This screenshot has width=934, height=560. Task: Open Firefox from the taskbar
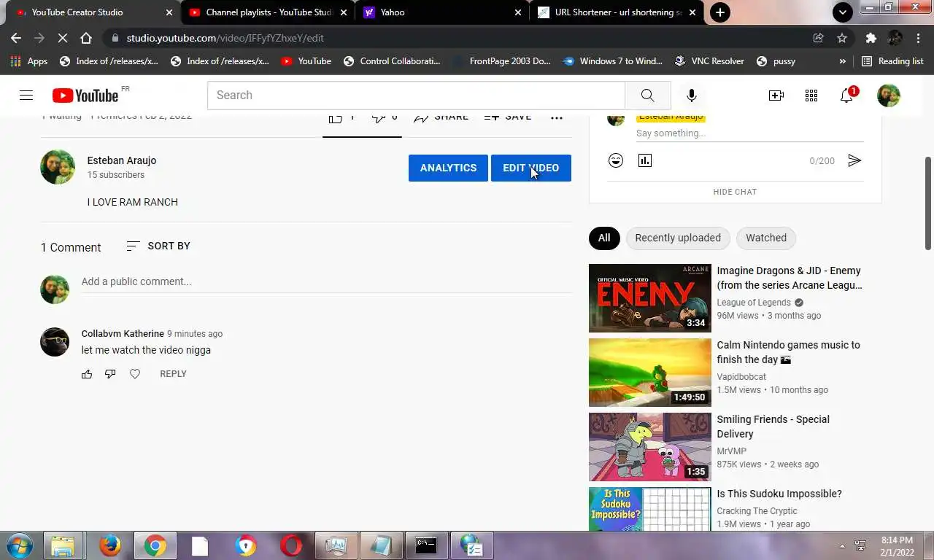(x=109, y=545)
